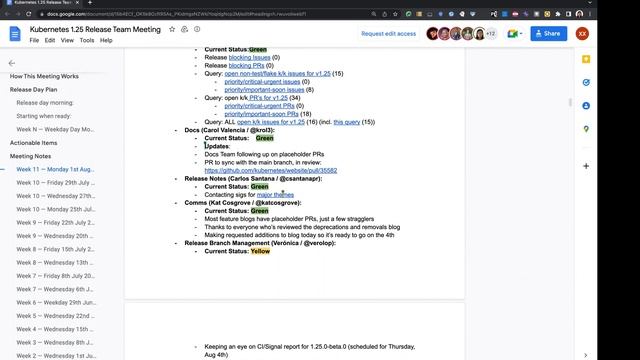Image resolution: width=640 pixels, height=360 pixels.
Task: Close the Kubernetes 1.25 Release browser tab
Action: (x=77, y=3)
